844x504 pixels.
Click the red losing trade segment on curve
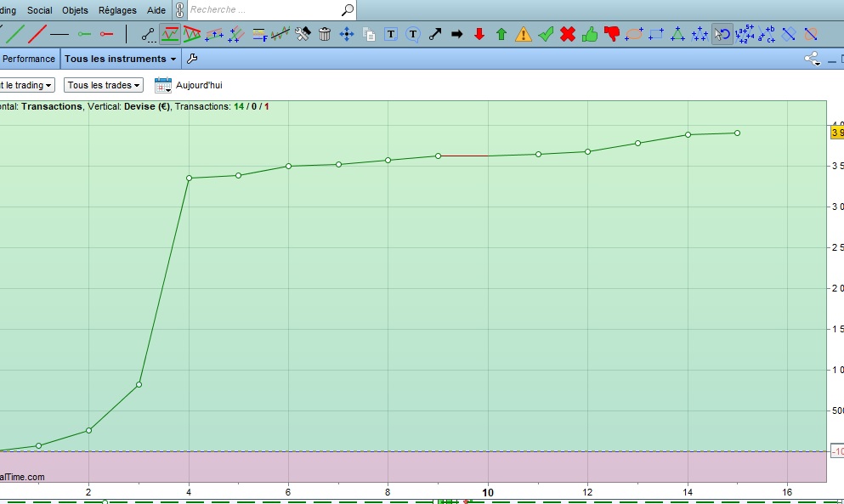pyautogui.click(x=463, y=156)
